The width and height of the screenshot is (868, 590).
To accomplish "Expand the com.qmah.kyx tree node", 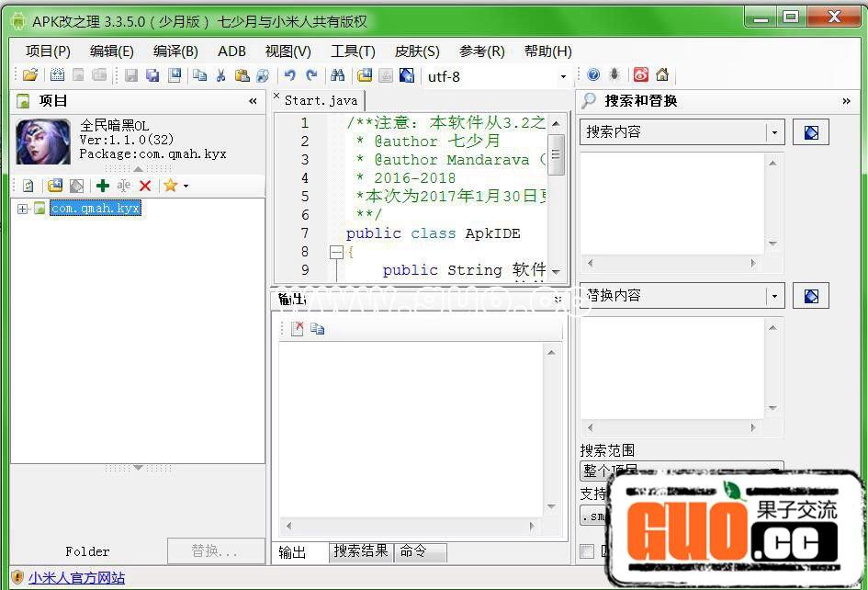I will pyautogui.click(x=22, y=209).
